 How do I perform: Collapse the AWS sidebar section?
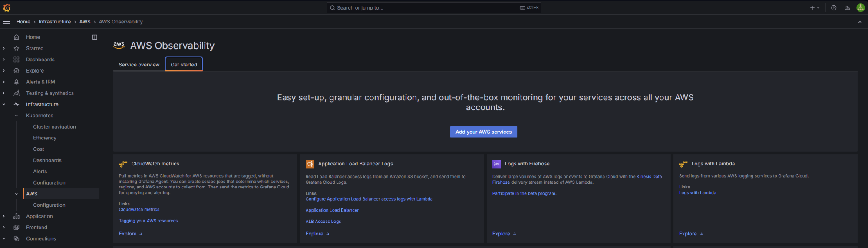[17, 194]
